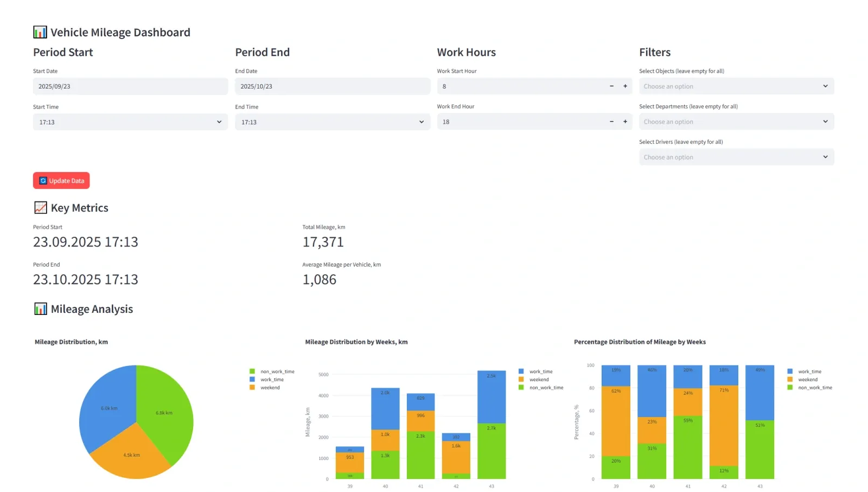Click the blue work_time square in pie legend
This screenshot has width=868, height=492.
point(252,380)
